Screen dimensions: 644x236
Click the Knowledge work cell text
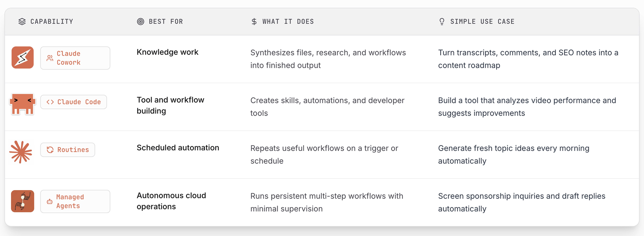pyautogui.click(x=167, y=52)
